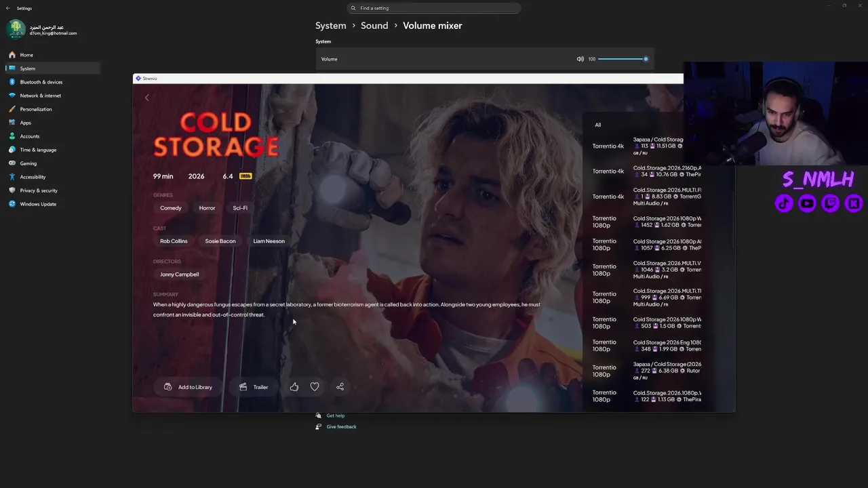
Task: Open the user account profile picture
Action: 16,29
